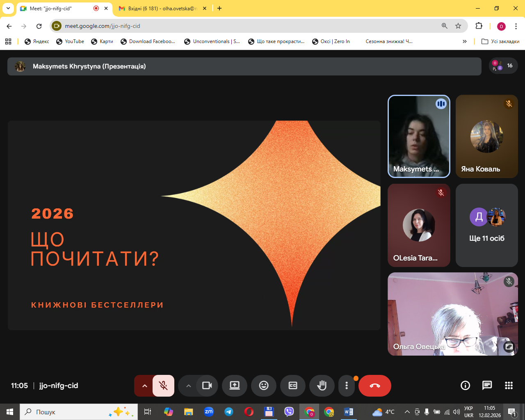Expand video settings chevron
Screen dimensions: 525x420
click(189, 386)
